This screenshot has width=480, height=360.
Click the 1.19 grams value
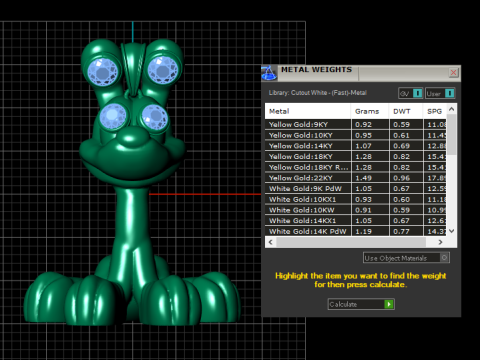364,231
